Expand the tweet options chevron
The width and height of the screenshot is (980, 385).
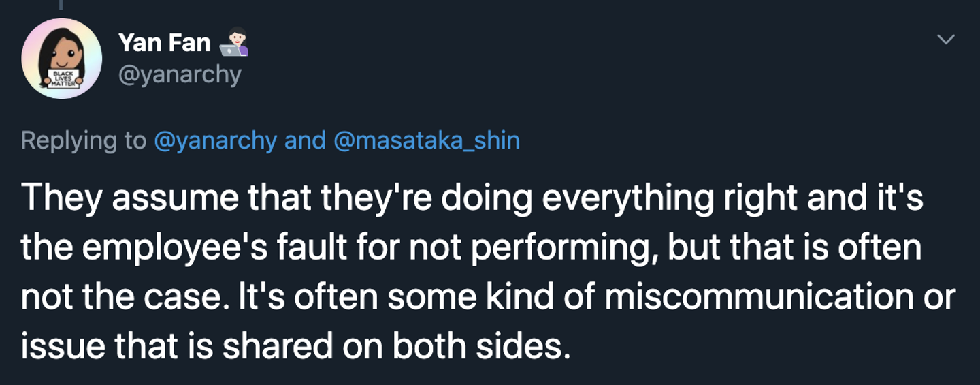click(946, 40)
